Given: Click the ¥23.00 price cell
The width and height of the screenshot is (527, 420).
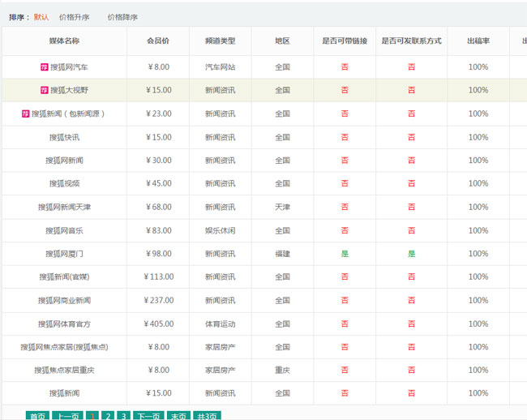Looking at the screenshot, I should click(159, 114).
